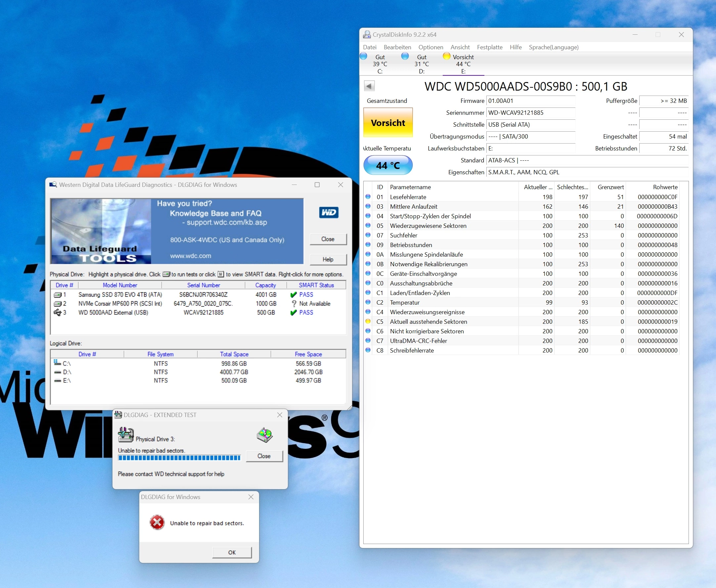Open the Datei menu in CrystalDiskInfo
Screen dimensions: 716x588
pyautogui.click(x=369, y=47)
